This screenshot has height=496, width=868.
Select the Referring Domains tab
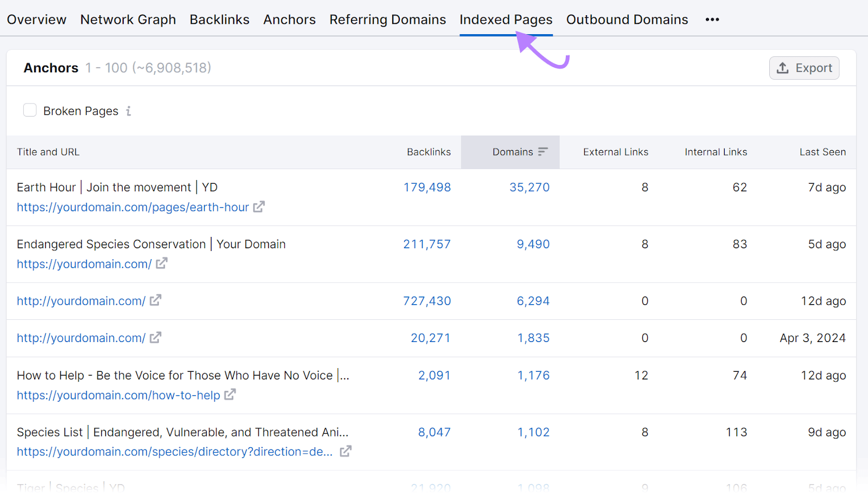coord(387,20)
